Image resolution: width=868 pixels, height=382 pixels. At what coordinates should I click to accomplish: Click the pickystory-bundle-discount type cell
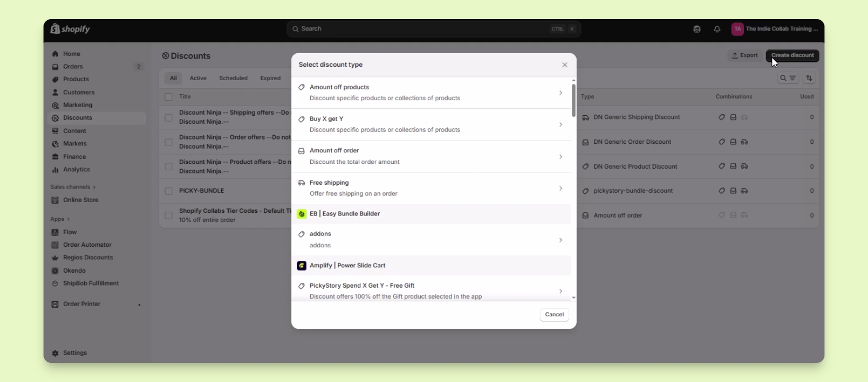click(633, 191)
